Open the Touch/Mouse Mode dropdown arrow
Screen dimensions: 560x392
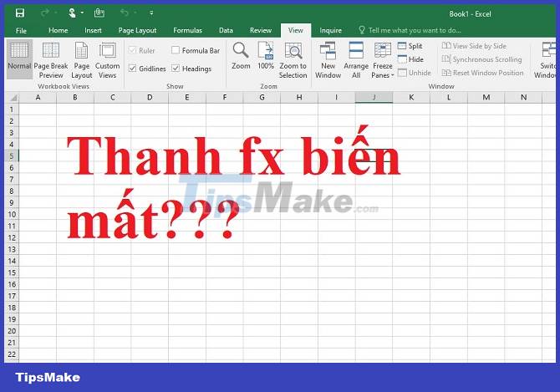click(82, 13)
